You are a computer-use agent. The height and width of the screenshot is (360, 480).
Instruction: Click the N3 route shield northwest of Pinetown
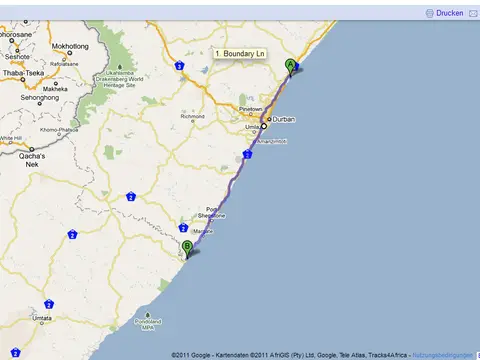(179, 66)
